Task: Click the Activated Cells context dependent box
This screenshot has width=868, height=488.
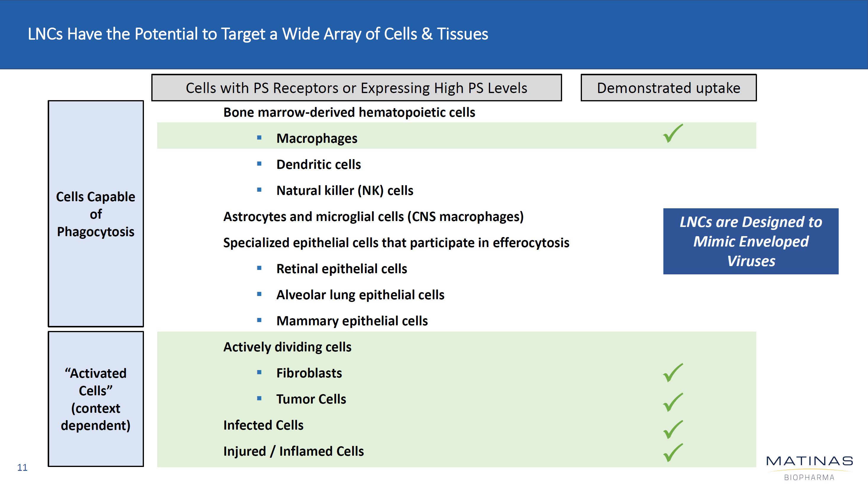Action: coord(96,399)
